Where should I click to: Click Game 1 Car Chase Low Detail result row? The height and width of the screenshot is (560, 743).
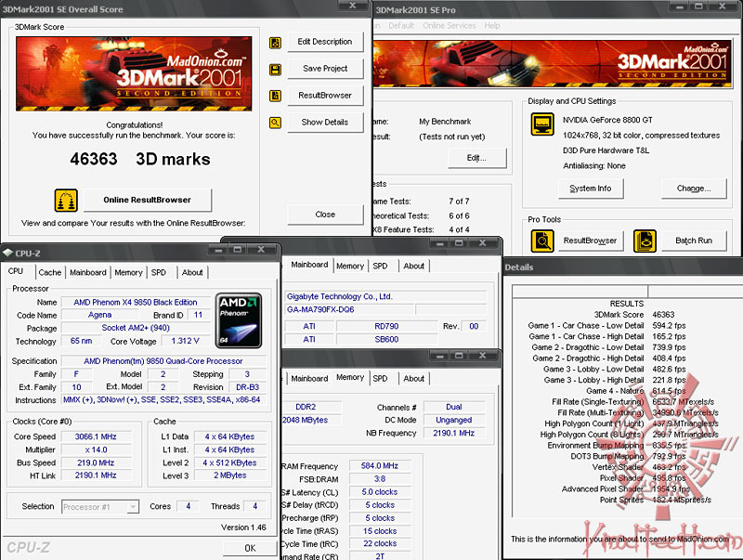click(x=607, y=326)
